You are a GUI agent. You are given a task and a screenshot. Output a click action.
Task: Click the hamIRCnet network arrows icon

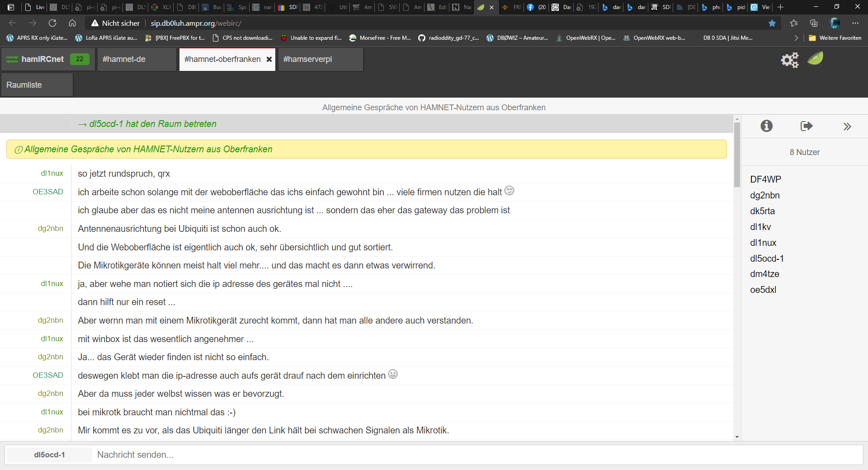(x=12, y=59)
